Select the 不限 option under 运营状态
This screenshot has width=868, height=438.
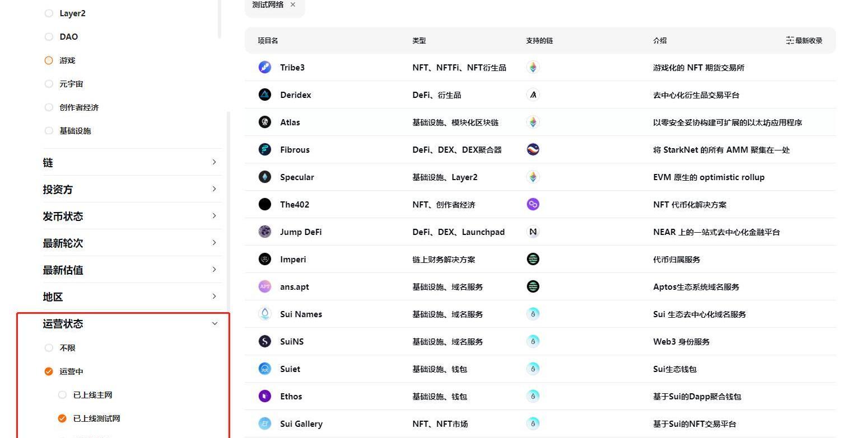click(49, 348)
